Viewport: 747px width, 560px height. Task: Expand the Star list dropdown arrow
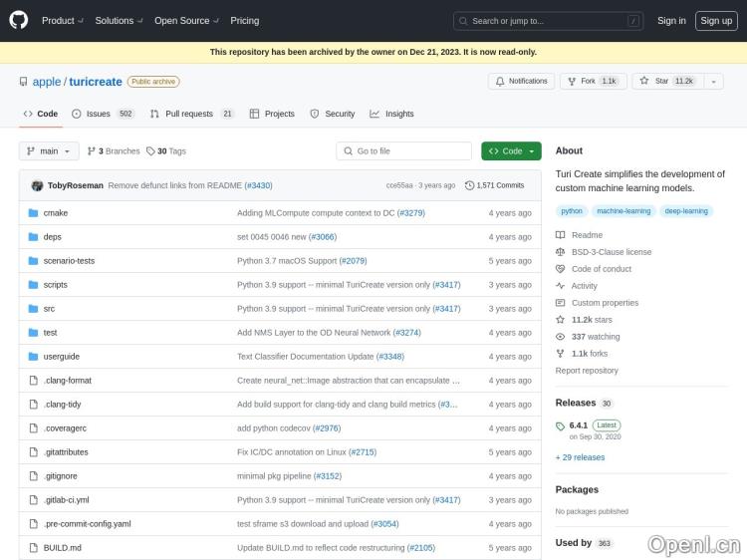pyautogui.click(x=712, y=81)
